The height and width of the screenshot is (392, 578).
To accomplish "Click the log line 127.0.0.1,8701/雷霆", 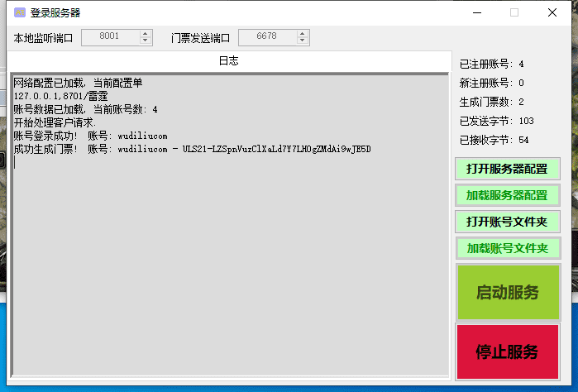I will coord(61,96).
